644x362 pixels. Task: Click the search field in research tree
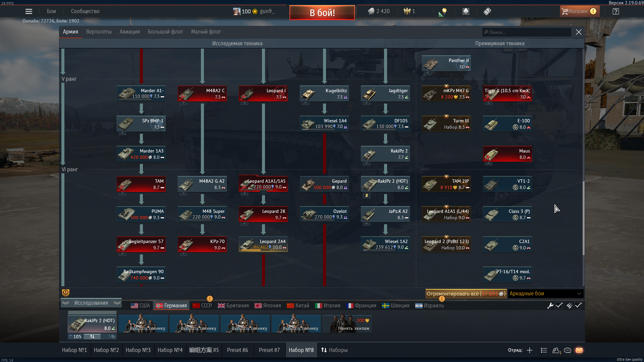[527, 32]
